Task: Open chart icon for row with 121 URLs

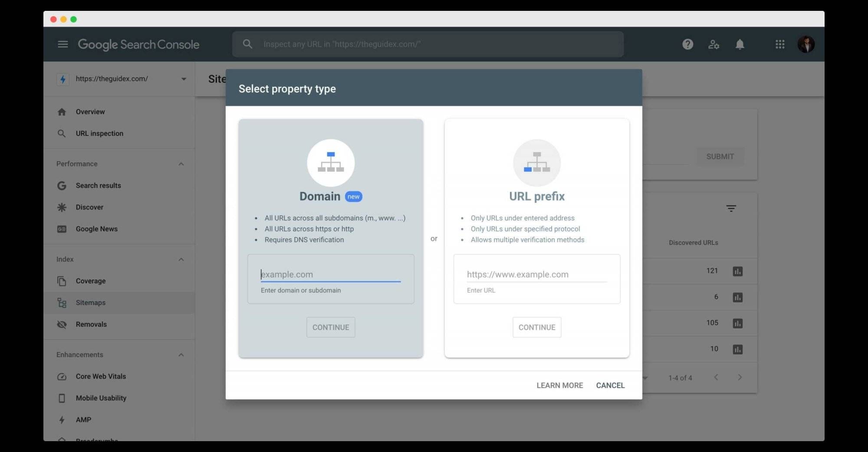Action: 737,272
